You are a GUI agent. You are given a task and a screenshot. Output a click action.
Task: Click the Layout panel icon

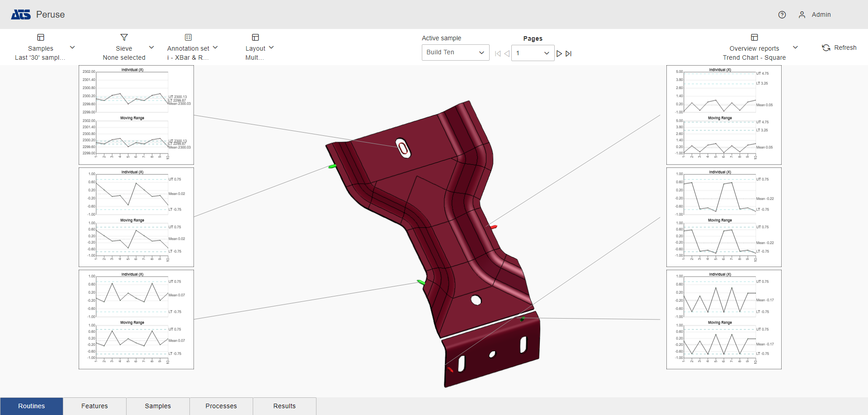point(255,38)
